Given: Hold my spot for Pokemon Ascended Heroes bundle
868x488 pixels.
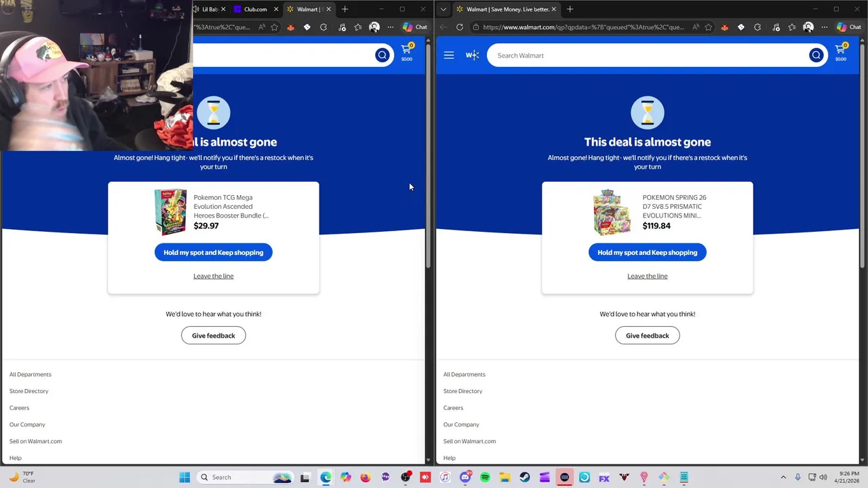Looking at the screenshot, I should [x=214, y=253].
